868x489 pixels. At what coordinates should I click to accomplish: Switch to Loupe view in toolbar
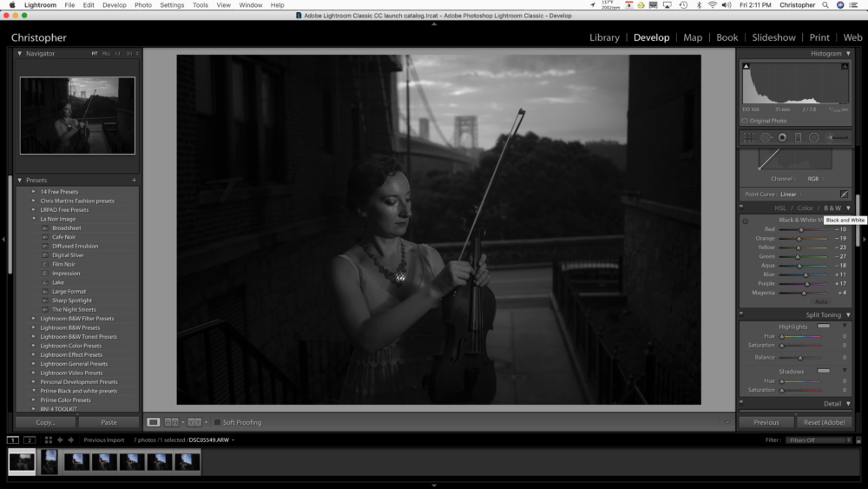(154, 422)
